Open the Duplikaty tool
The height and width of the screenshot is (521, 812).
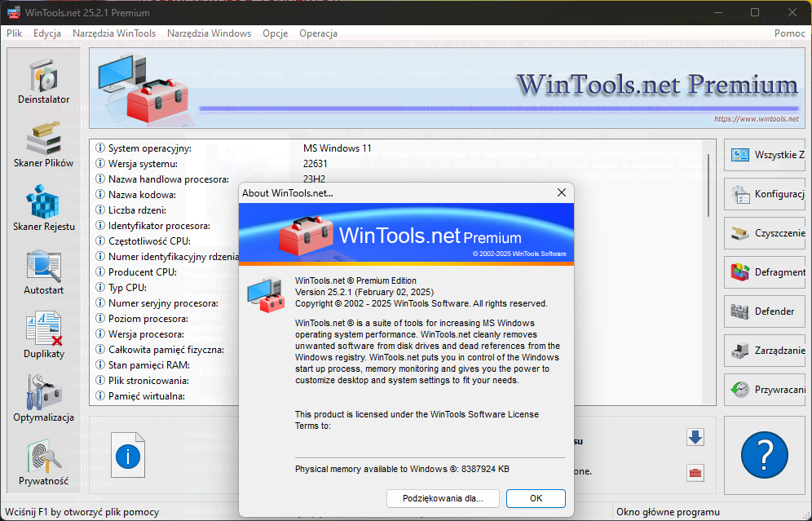(x=43, y=336)
